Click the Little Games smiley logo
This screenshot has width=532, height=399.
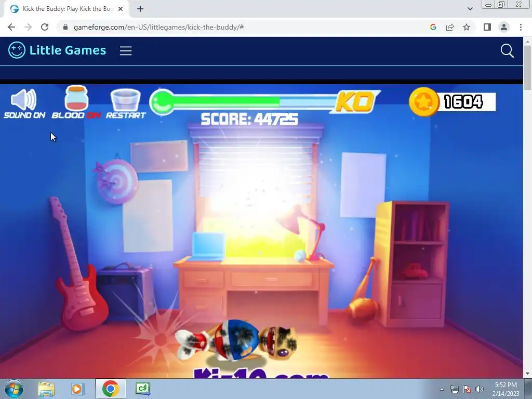pyautogui.click(x=17, y=50)
